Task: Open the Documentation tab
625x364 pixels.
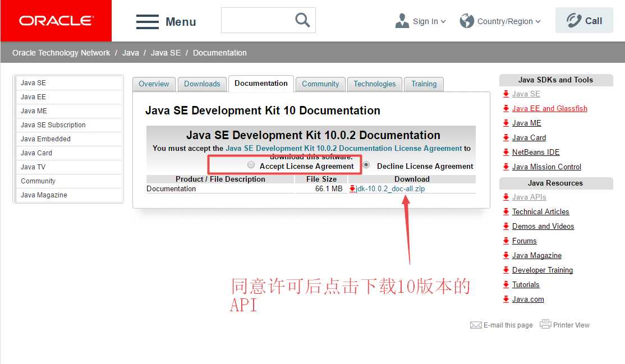Action: coord(261,84)
